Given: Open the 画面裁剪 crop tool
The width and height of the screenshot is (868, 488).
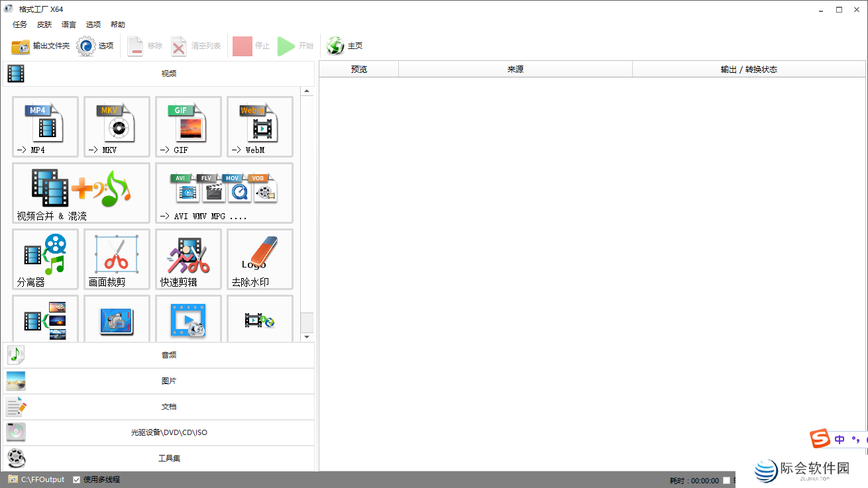Looking at the screenshot, I should click(x=117, y=259).
